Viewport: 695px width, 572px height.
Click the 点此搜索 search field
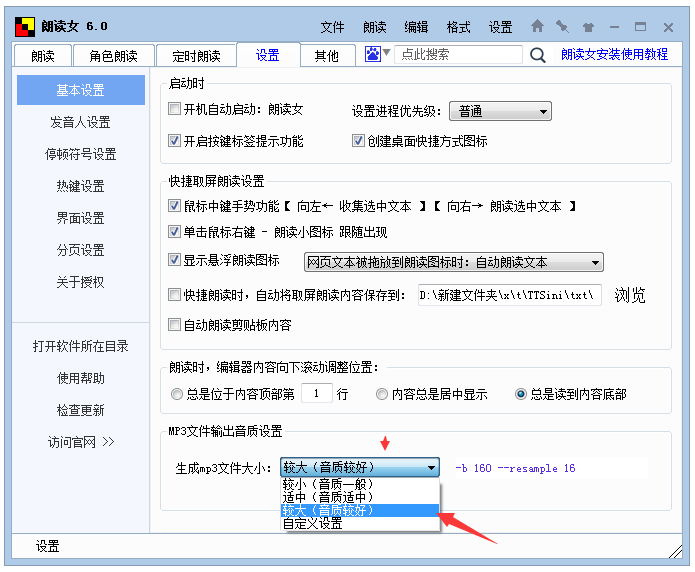click(458, 55)
